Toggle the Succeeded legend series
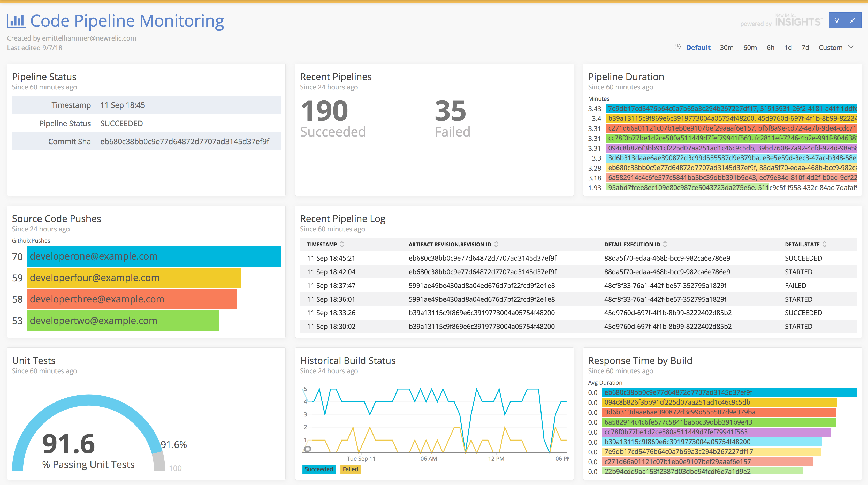Viewport: 868px width, 485px height. [x=318, y=469]
